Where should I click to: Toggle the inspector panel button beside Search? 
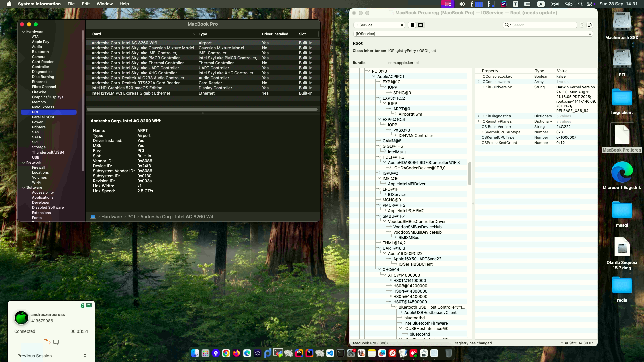[x=590, y=25]
